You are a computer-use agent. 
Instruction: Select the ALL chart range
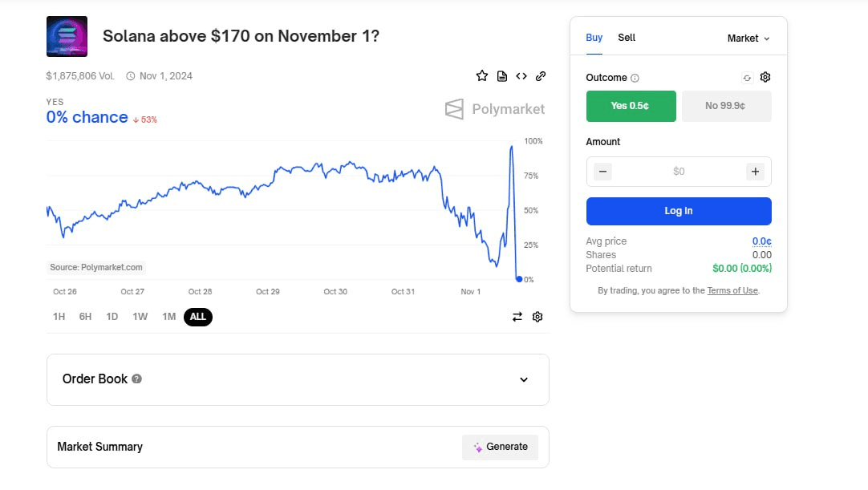[x=197, y=317]
